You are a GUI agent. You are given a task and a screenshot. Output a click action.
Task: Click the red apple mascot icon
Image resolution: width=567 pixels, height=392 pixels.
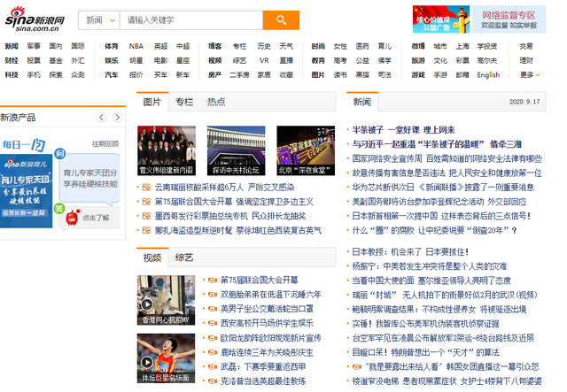point(73,218)
